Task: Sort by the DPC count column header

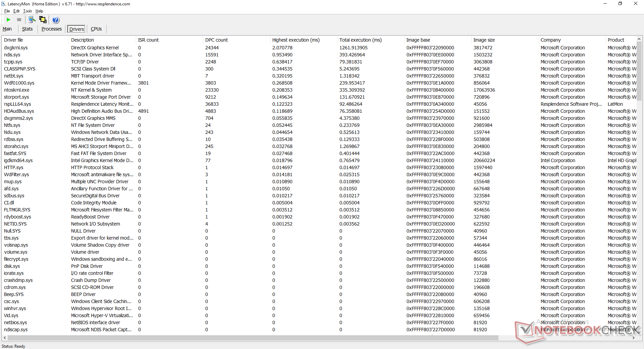Action: pyautogui.click(x=236, y=40)
